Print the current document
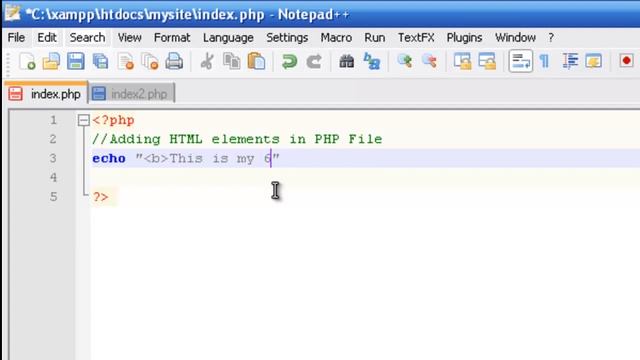640x360 pixels. click(174, 62)
